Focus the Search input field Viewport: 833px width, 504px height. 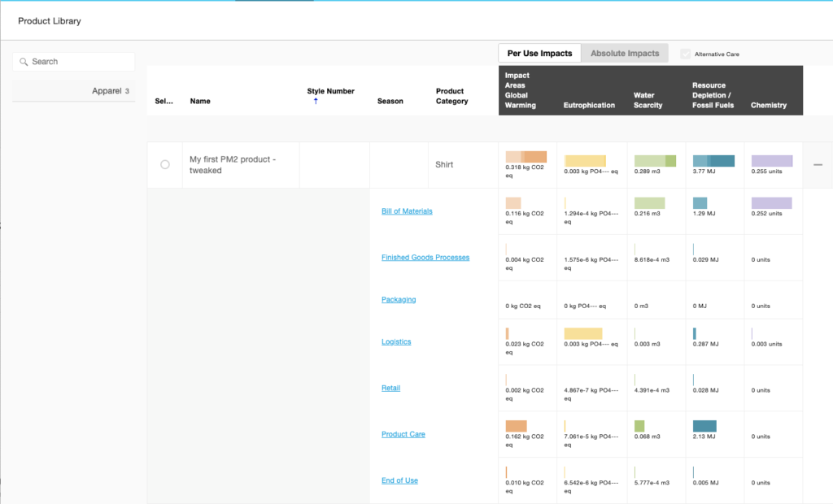(x=74, y=62)
